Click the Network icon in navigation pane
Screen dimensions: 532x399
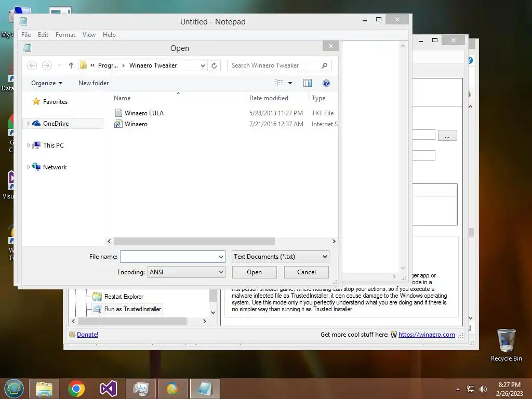coord(36,167)
